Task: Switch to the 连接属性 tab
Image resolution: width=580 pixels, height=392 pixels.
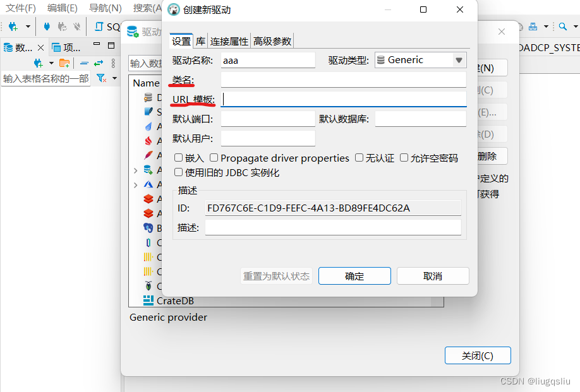Action: tap(229, 41)
